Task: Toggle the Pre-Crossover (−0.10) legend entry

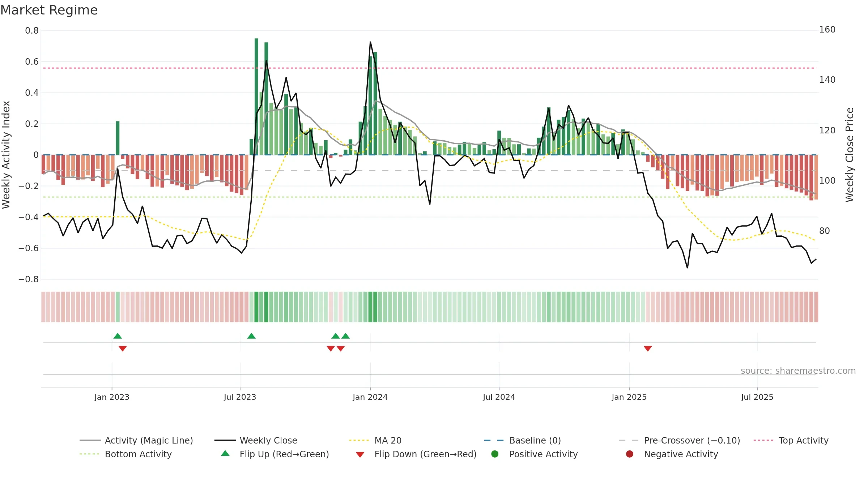Action: coord(679,440)
